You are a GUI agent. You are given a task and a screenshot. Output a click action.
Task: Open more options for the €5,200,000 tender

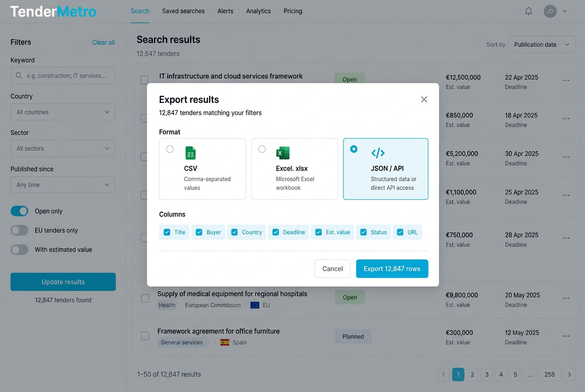point(566,157)
